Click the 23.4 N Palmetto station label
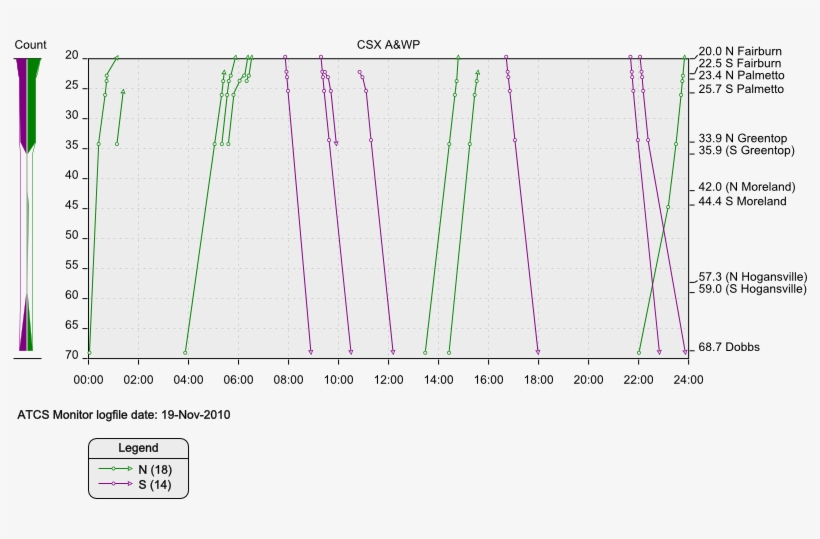 coord(741,75)
